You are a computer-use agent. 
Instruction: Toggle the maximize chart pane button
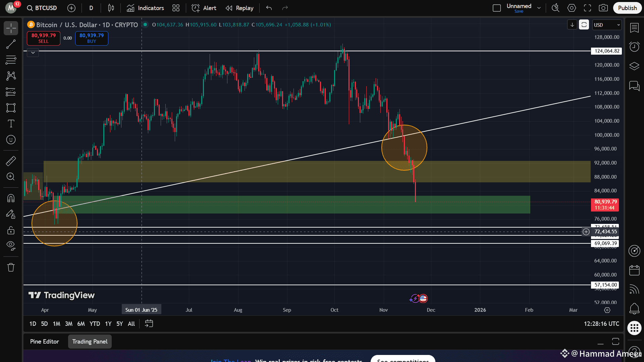pos(584,25)
